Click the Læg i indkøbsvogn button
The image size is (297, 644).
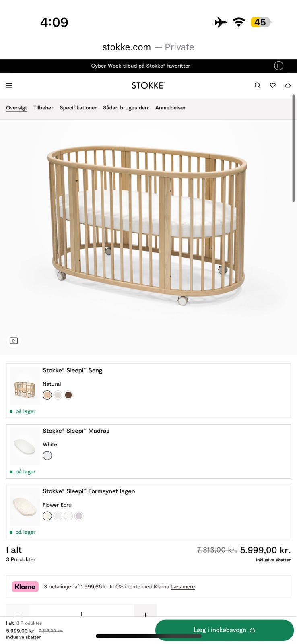click(224, 630)
